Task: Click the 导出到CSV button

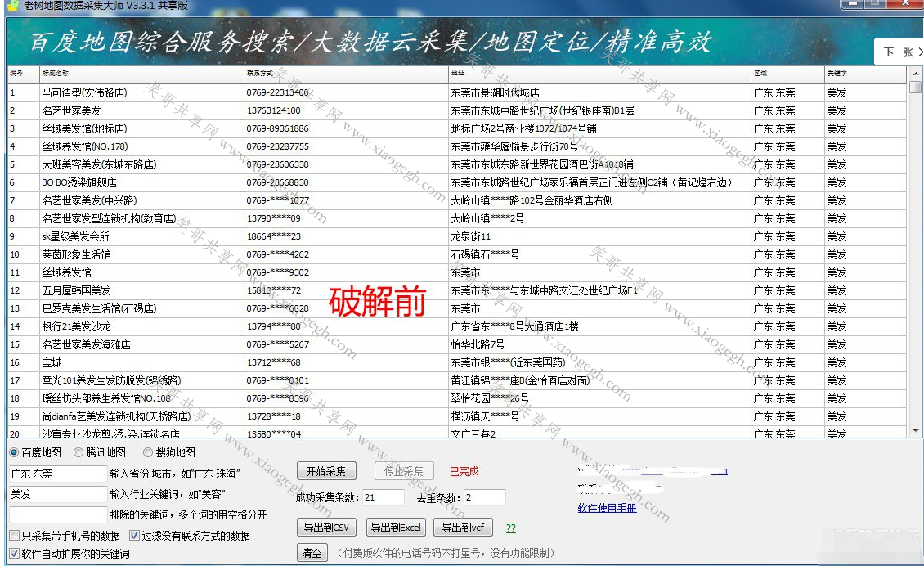Action: coord(326,528)
